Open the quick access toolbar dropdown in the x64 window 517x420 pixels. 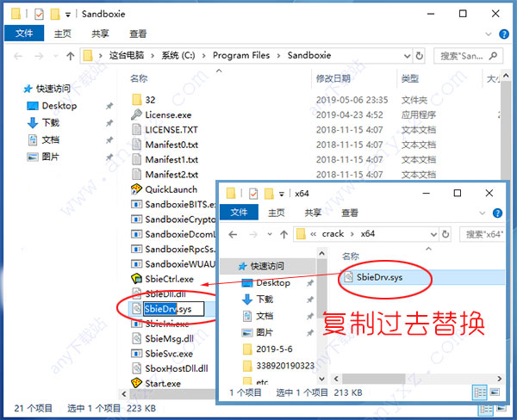[282, 194]
